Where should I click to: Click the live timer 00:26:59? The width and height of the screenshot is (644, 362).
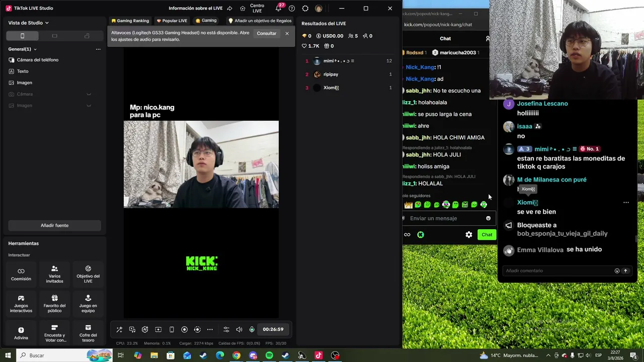tap(273, 329)
